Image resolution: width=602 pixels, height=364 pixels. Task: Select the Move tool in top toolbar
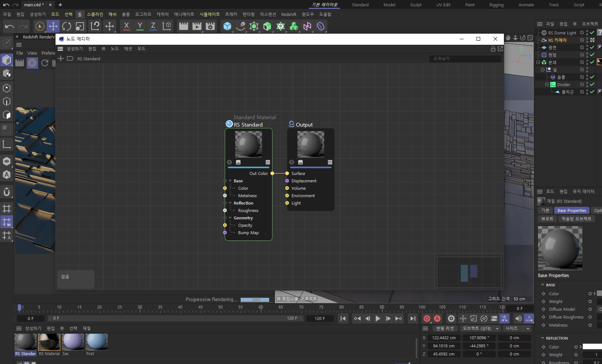pyautogui.click(x=53, y=26)
